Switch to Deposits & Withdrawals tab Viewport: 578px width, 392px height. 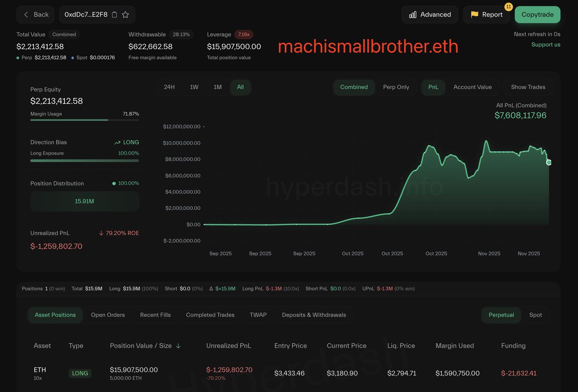[314, 315]
